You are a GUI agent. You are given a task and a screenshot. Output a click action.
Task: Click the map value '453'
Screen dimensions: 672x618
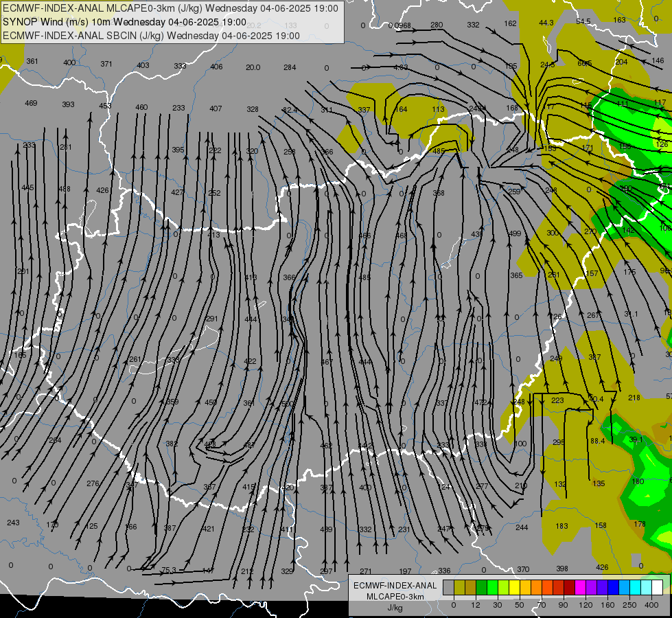pyautogui.click(x=105, y=106)
